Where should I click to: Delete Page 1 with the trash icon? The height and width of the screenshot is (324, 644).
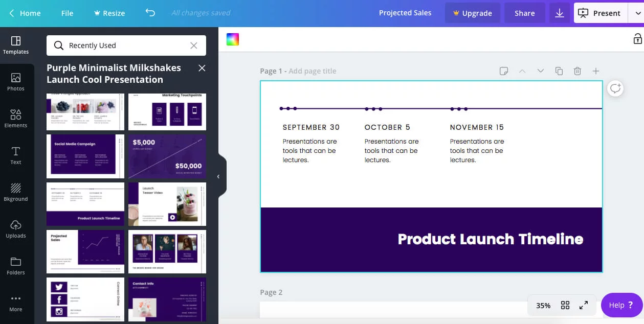578,71
